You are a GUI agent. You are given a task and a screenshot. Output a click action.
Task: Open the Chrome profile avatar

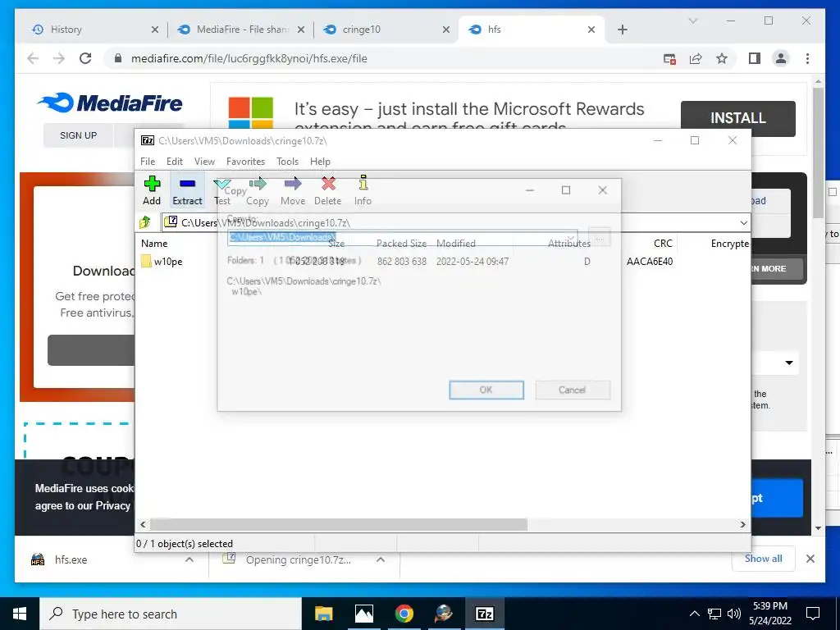coord(781,58)
